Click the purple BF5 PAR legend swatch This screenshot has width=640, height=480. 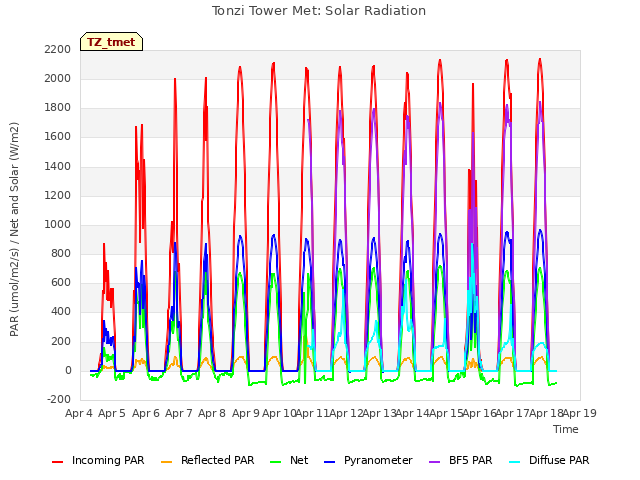point(435,462)
